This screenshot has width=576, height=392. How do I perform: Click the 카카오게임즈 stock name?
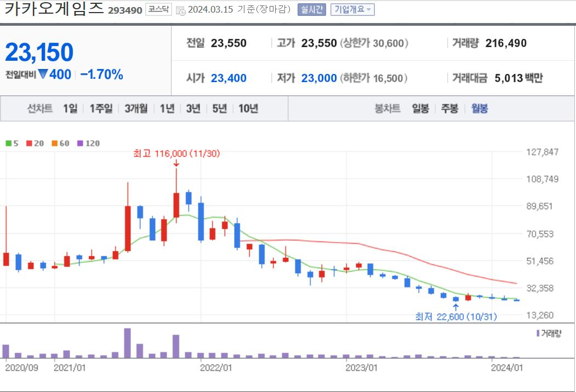coord(54,9)
